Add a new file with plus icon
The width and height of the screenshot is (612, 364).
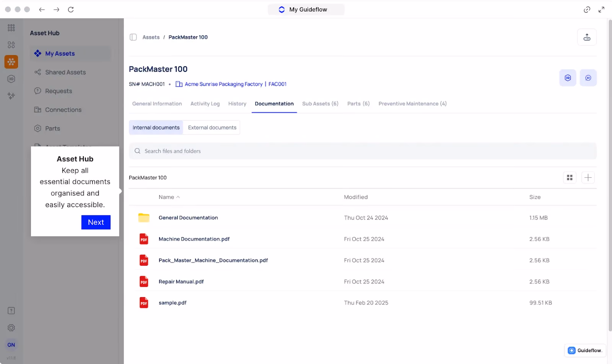pyautogui.click(x=588, y=177)
